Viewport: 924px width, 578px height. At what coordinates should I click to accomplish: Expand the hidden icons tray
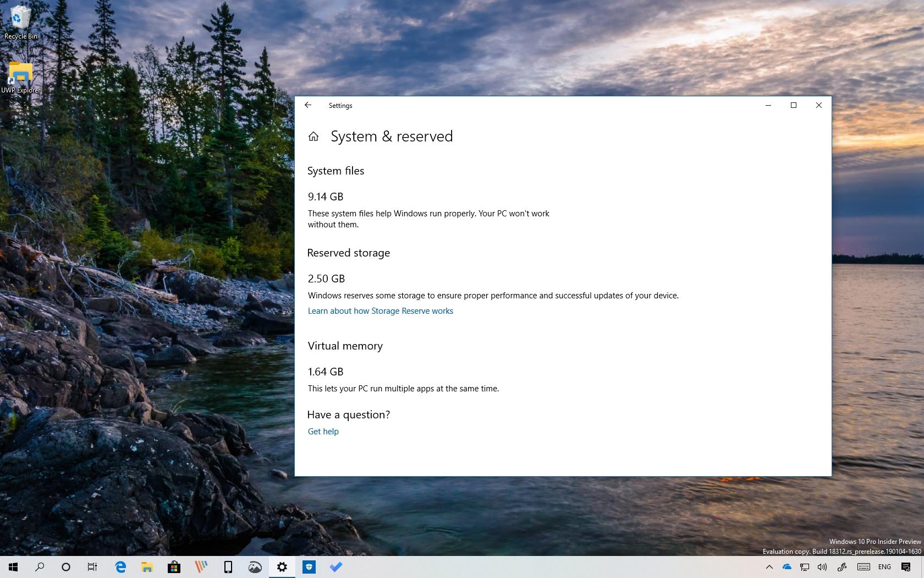click(x=769, y=567)
